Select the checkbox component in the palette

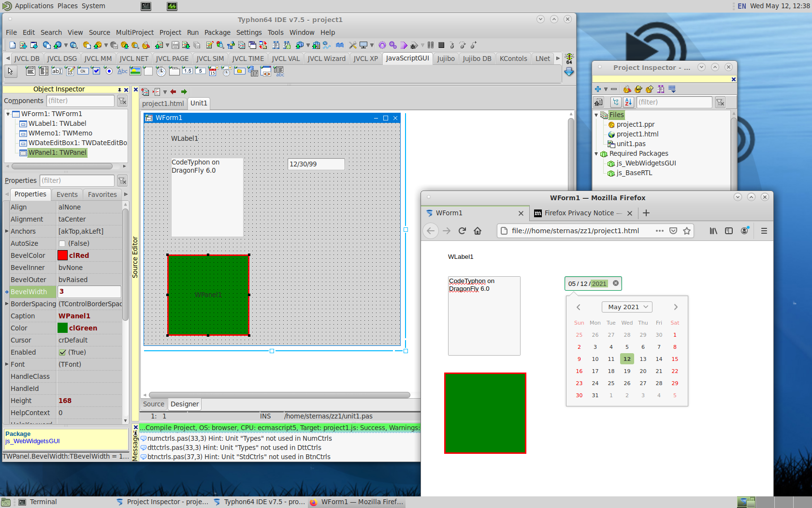96,71
